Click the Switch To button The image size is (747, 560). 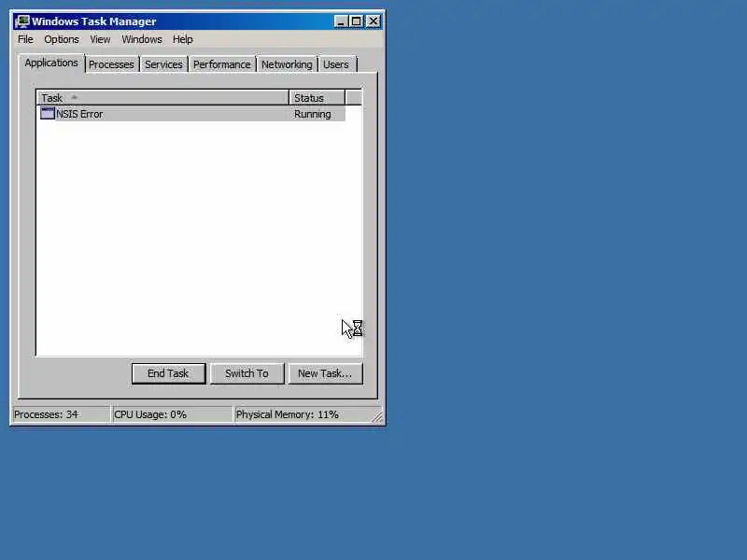[247, 373]
